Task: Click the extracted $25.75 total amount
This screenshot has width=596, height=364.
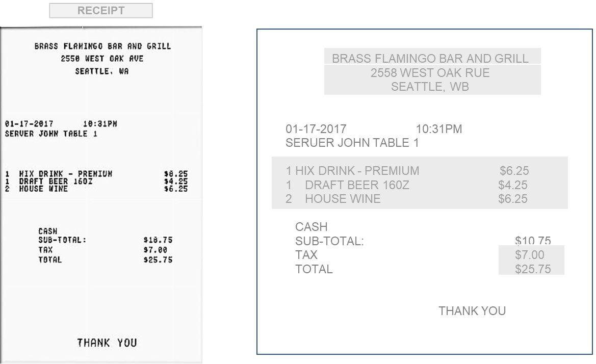Action: coord(532,269)
